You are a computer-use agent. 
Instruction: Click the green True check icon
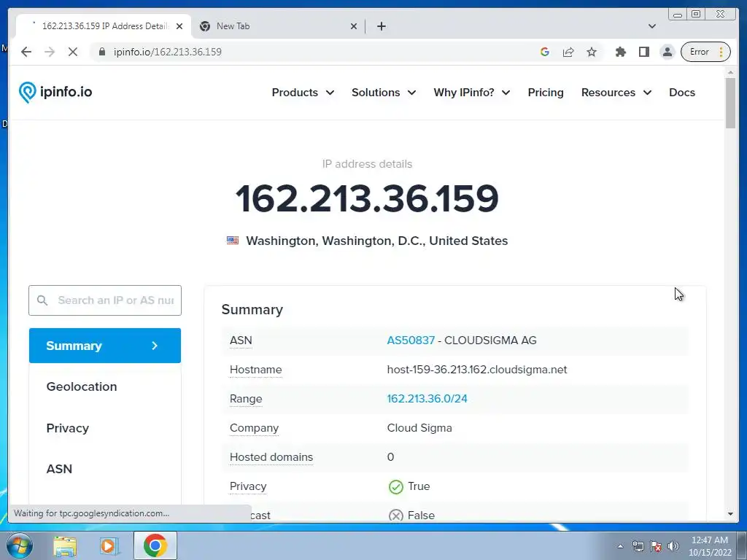(x=395, y=486)
